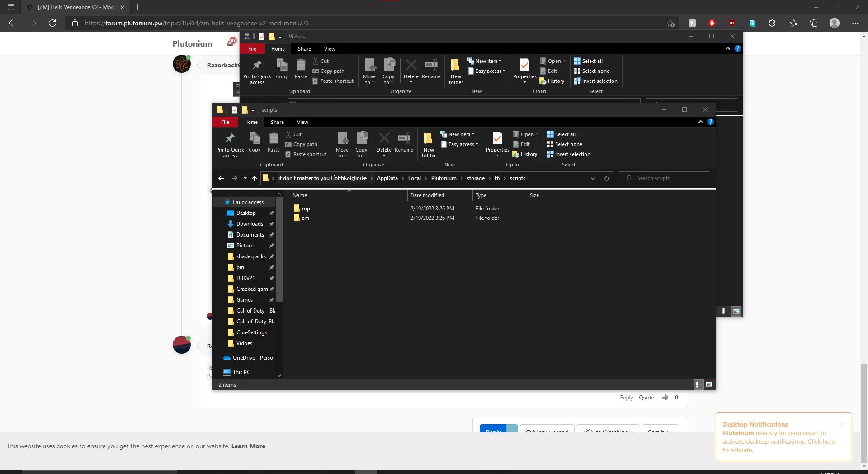Click Edit in scripts window ribbon
868x474 pixels.
tap(521, 144)
